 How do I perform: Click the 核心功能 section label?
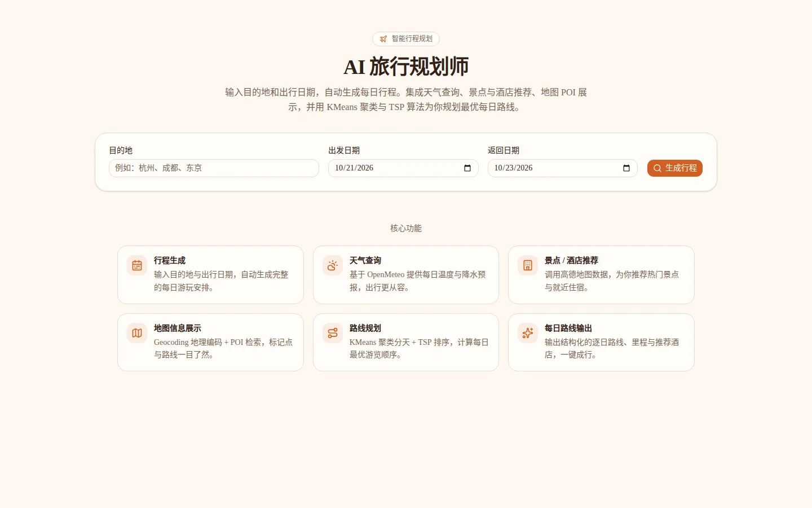coord(406,228)
